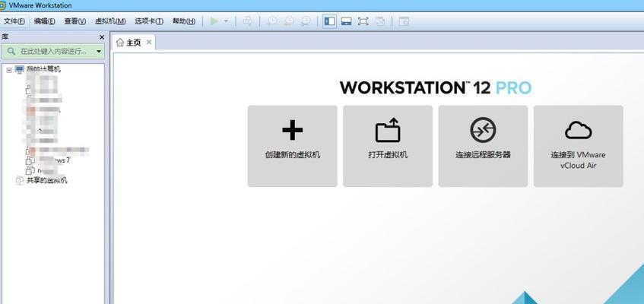Click the 连接远程服务器 tile
Image resolution: width=644 pixels, height=304 pixels.
point(483,146)
